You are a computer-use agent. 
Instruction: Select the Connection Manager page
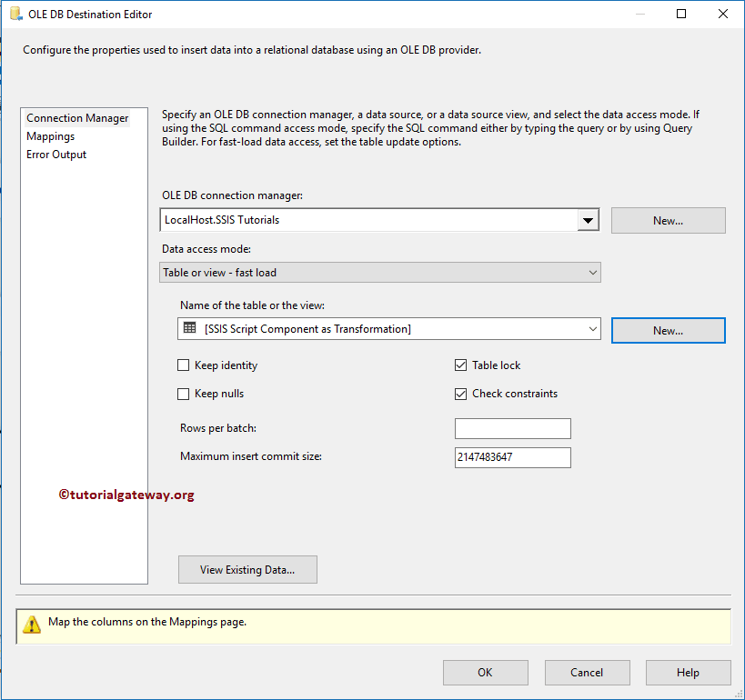pos(77,117)
